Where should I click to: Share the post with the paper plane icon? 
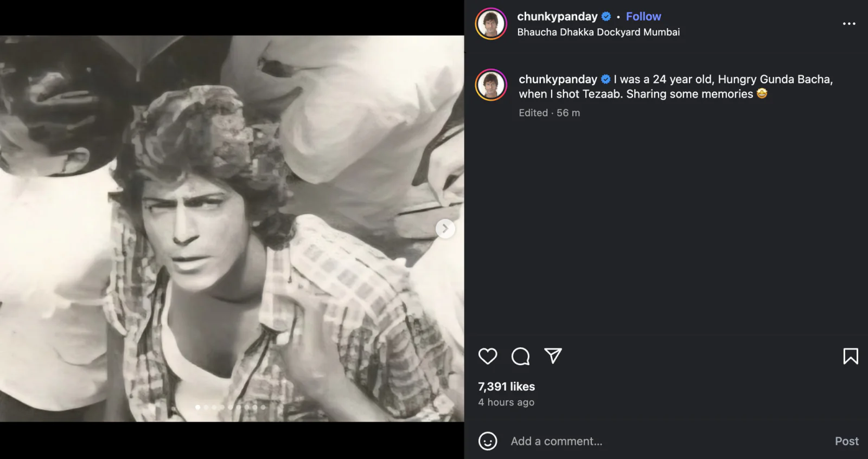tap(553, 357)
